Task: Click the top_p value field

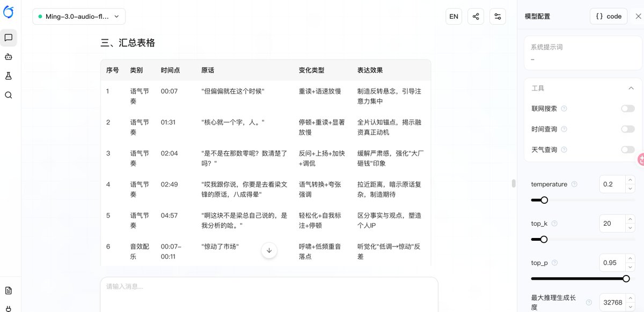Action: (x=612, y=263)
